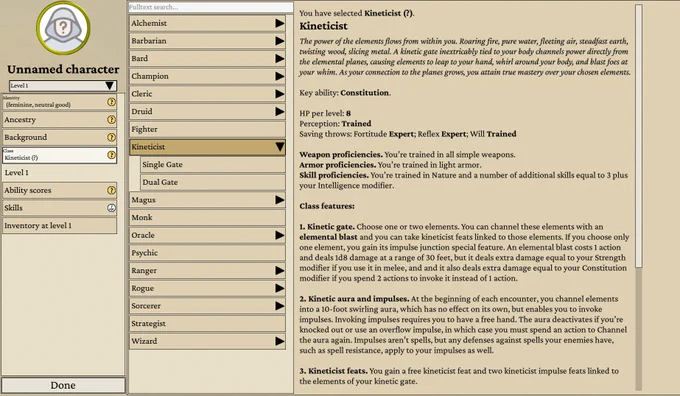The height and width of the screenshot is (396, 680).
Task: Open the Skills section
Action: pyautogui.click(x=59, y=208)
